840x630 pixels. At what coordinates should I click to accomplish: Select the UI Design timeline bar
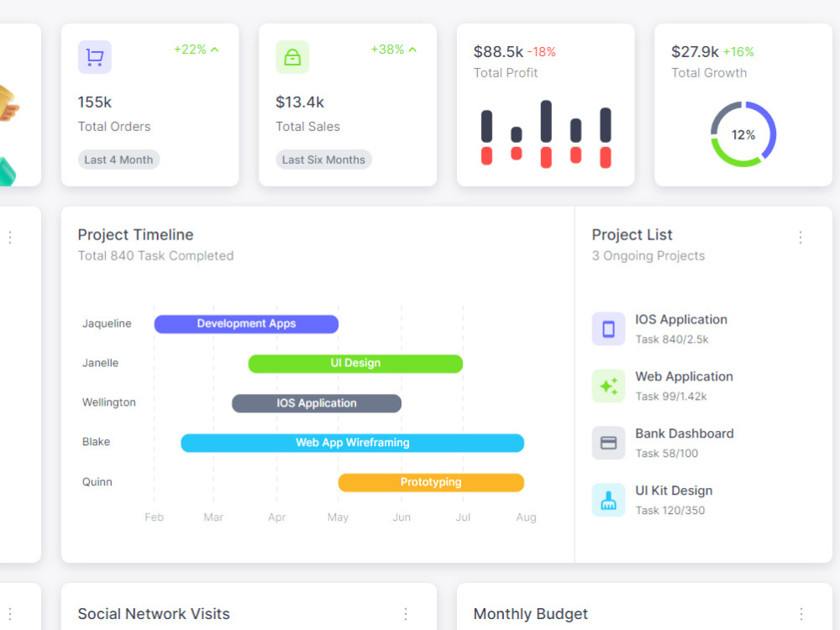point(355,364)
